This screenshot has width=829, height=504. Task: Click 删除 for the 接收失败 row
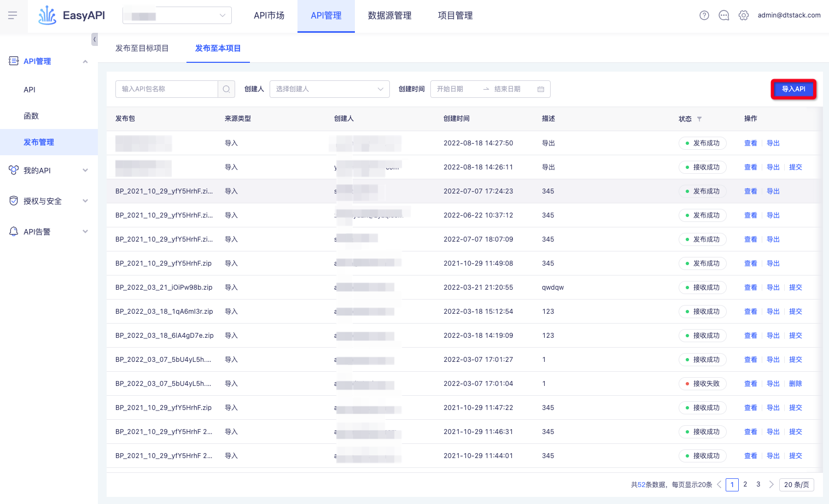point(796,384)
